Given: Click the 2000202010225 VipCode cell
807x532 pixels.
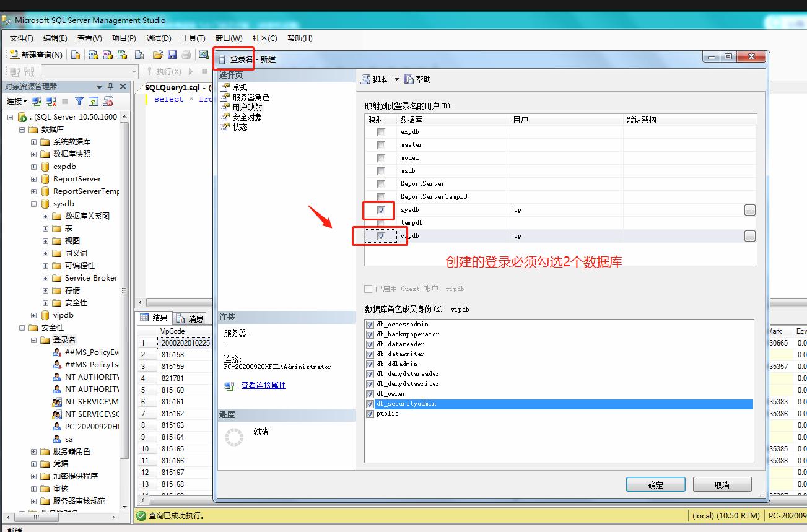Looking at the screenshot, I should [186, 343].
